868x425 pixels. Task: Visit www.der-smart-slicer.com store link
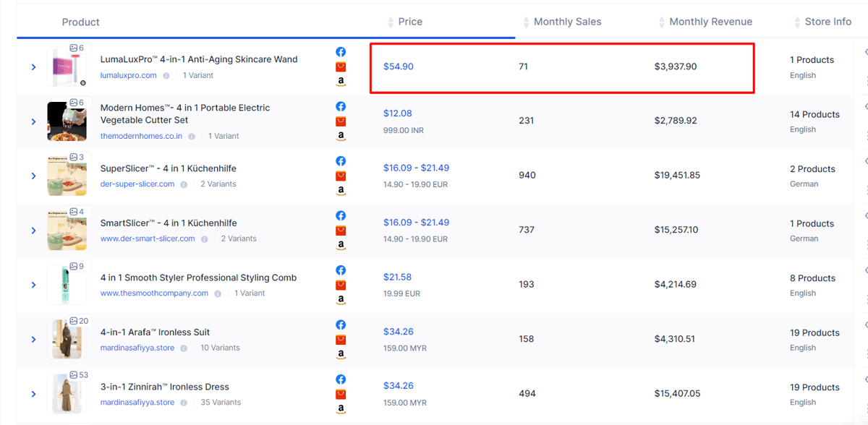(x=148, y=239)
